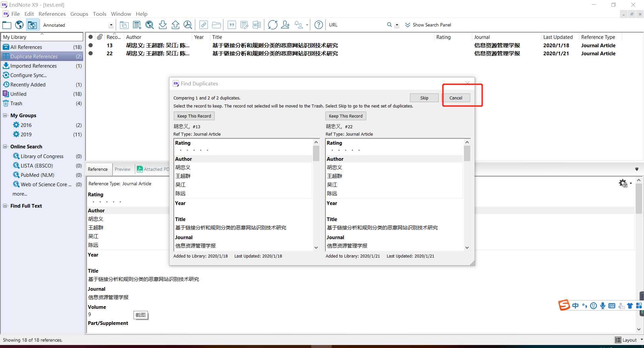This screenshot has width=644, height=348.
Task: Open the Sogou emoji smiley icon
Action: pyautogui.click(x=593, y=305)
